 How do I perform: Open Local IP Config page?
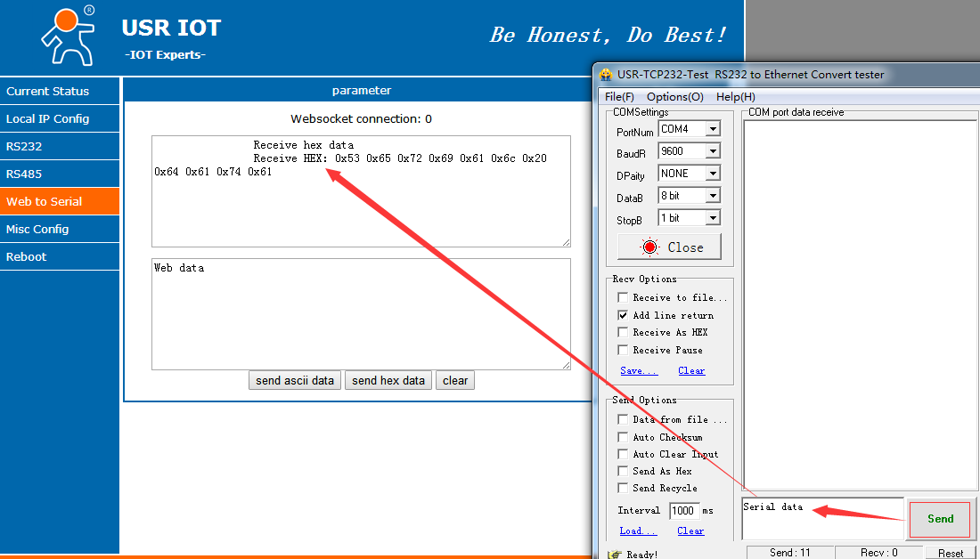[60, 118]
